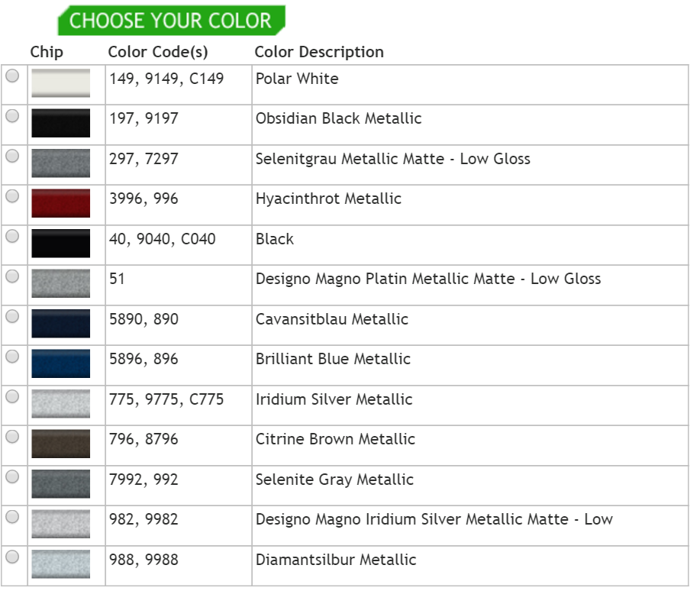The width and height of the screenshot is (700, 591).
Task: Click the Diamantsilbur Metallic color chip
Action: (60, 564)
